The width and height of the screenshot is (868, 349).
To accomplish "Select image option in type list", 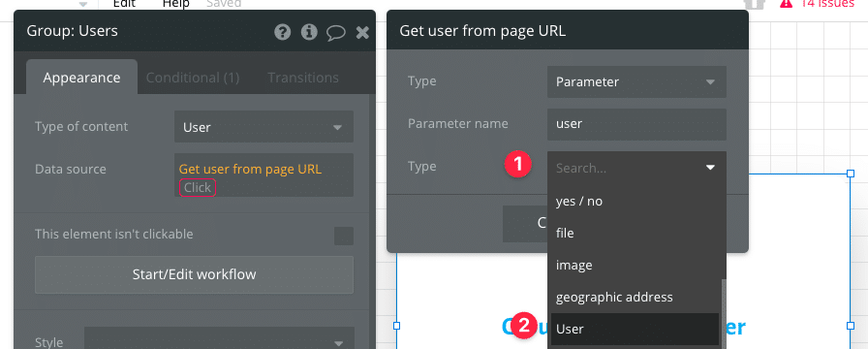I will tap(635, 266).
